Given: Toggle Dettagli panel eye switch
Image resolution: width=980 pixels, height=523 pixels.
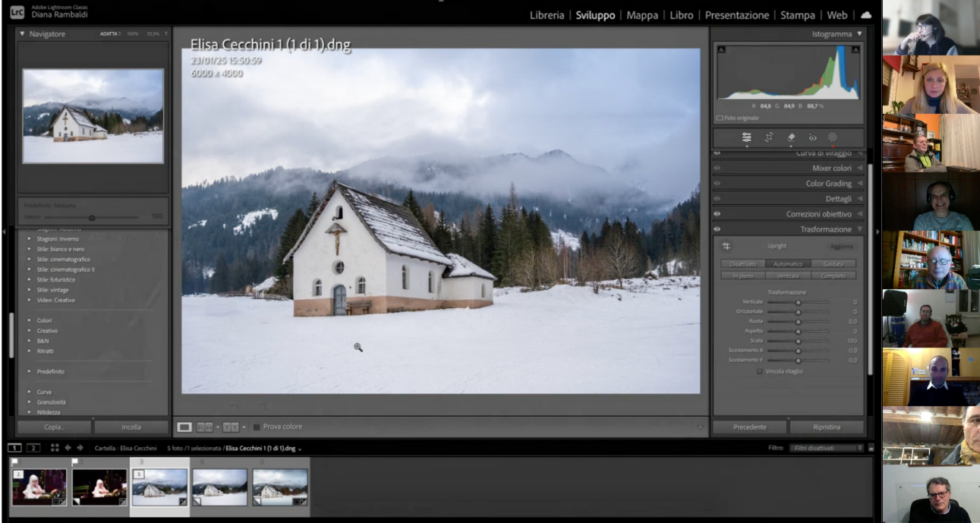Looking at the screenshot, I should tap(717, 199).
